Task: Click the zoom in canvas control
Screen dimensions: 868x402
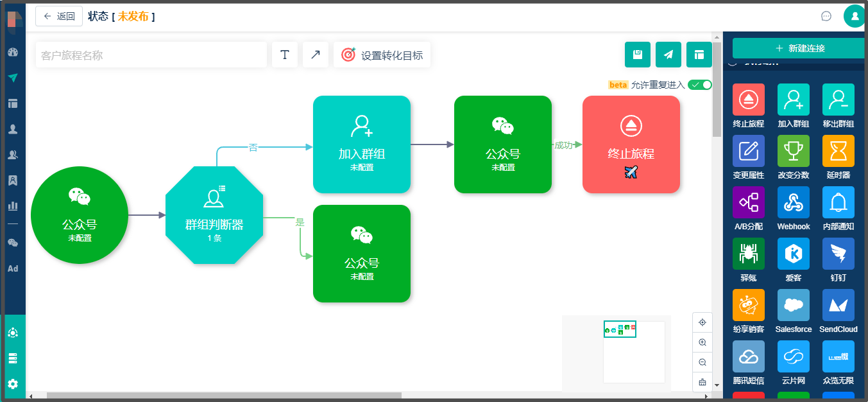Action: coord(702,342)
